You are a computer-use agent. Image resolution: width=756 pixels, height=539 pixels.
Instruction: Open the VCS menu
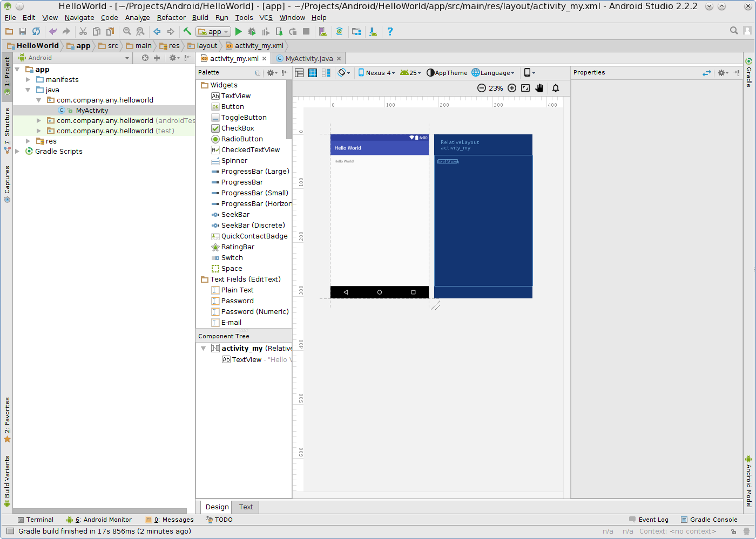[266, 18]
